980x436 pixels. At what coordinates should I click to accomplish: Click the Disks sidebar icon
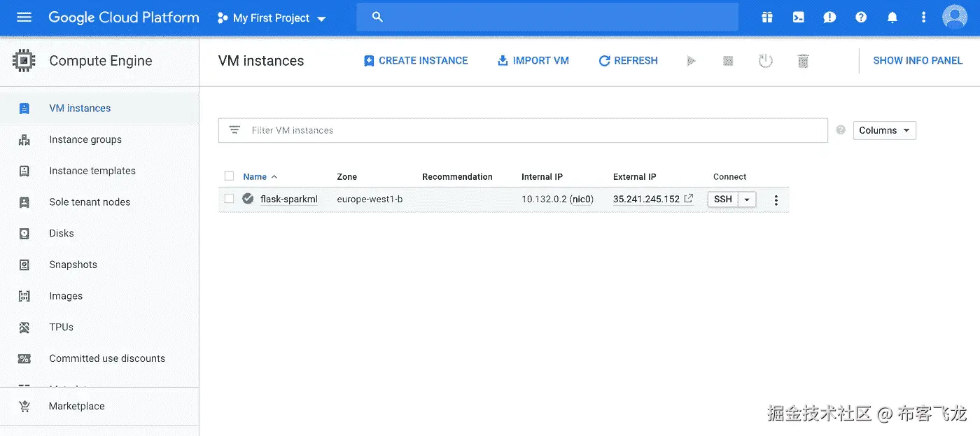24,234
